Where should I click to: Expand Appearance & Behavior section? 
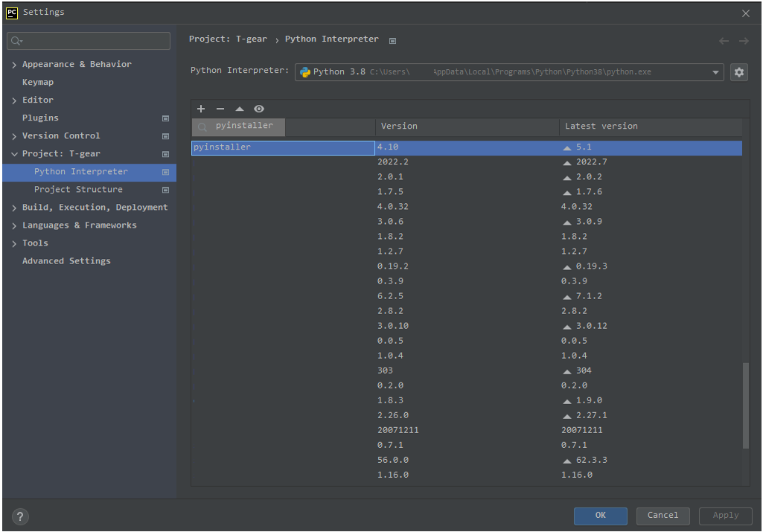point(14,65)
